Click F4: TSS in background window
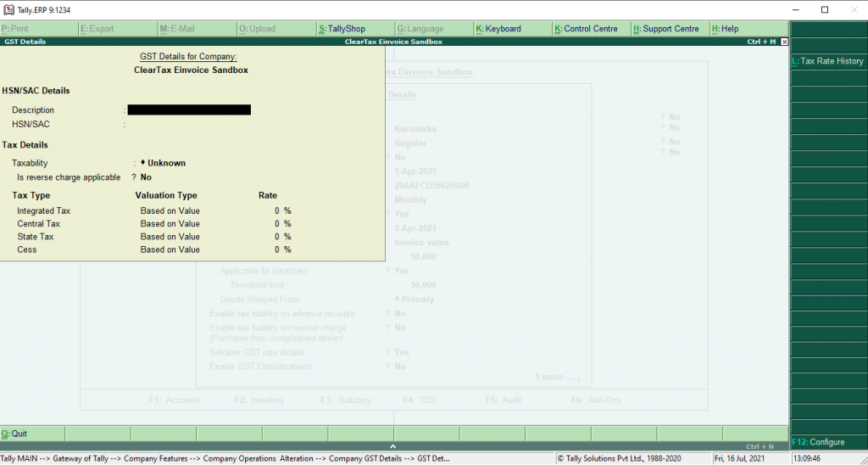The height and width of the screenshot is (465, 868). 419,400
